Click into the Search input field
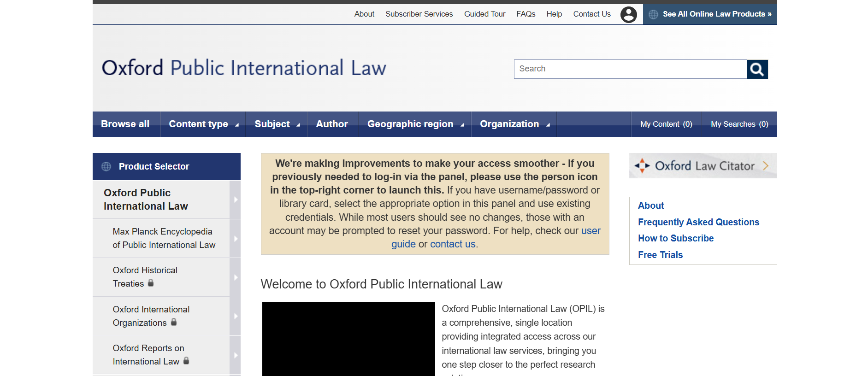 pyautogui.click(x=630, y=69)
